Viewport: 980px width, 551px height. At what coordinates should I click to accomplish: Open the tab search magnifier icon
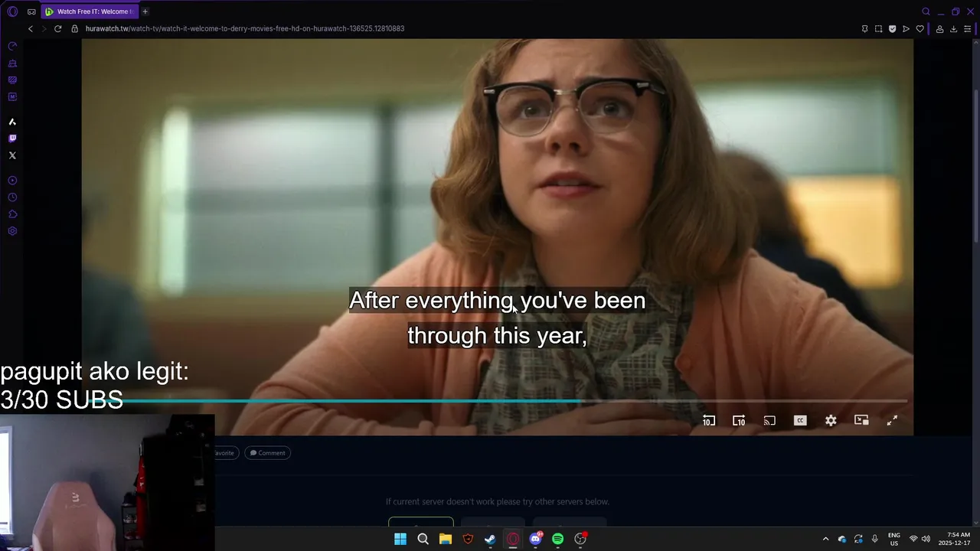926,11
